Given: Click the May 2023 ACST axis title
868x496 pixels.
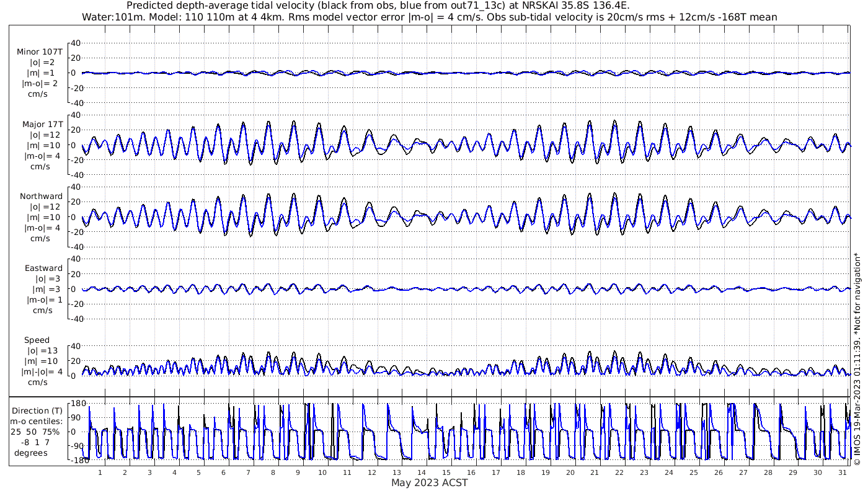Looking at the screenshot, I should [x=429, y=482].
